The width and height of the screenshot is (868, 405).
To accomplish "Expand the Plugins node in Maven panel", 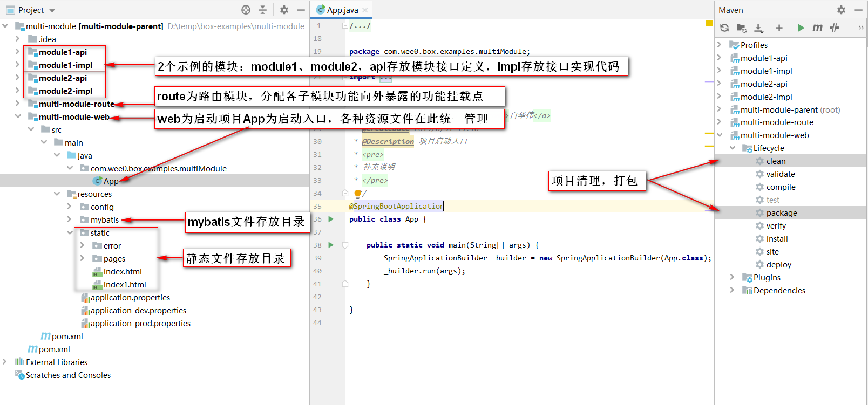I will click(732, 277).
